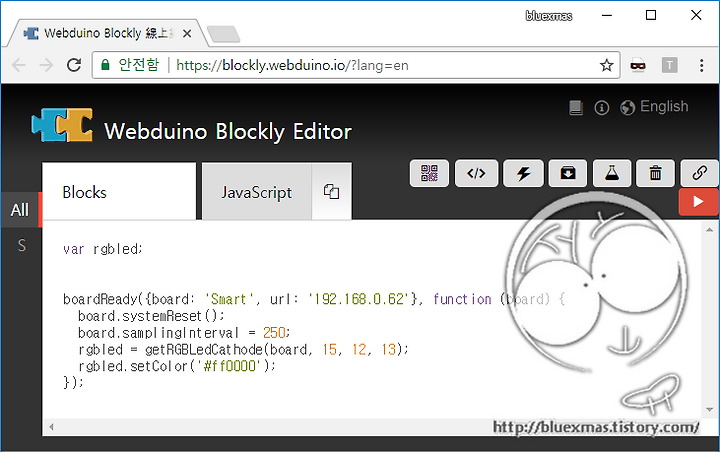Switch to the JavaScript tab
Viewport: 720px width, 452px height.
pos(256,192)
